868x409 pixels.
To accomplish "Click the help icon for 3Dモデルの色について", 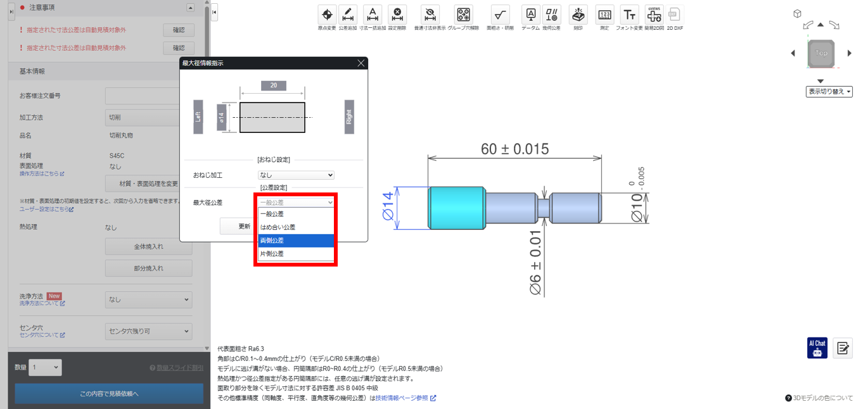I will tap(788, 398).
